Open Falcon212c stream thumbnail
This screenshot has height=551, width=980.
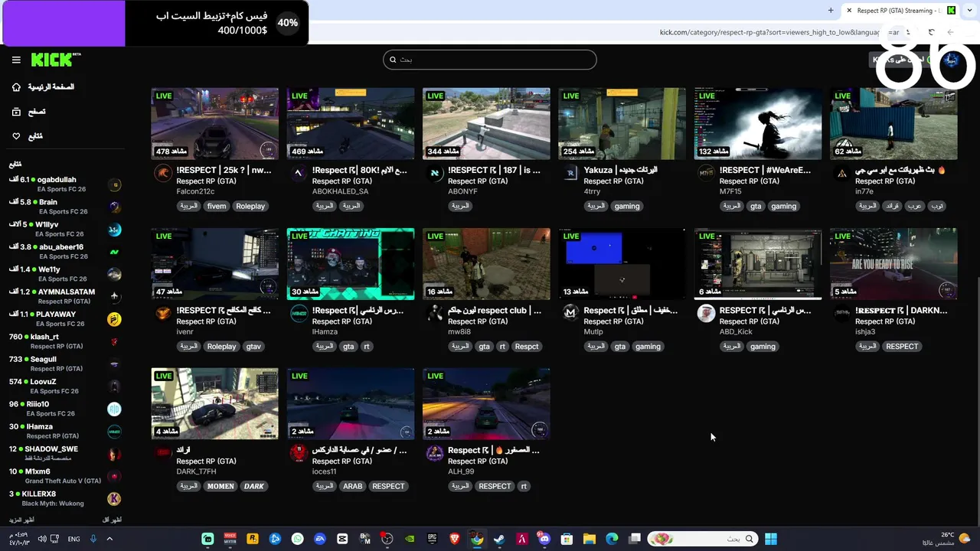pos(215,123)
